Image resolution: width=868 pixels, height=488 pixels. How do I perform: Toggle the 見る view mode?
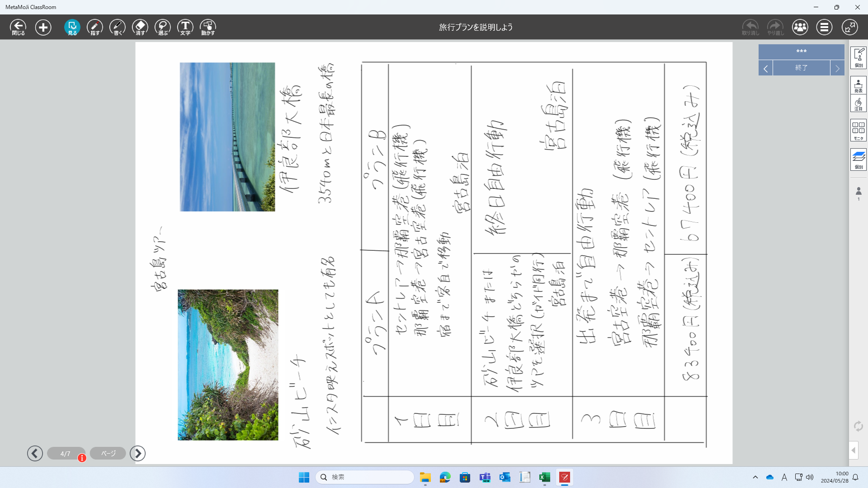coord(72,27)
